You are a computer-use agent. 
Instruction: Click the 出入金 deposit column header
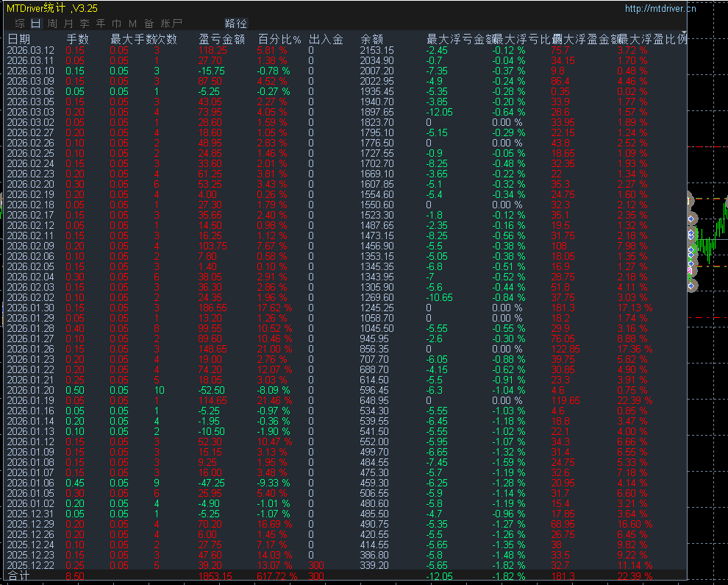(x=326, y=39)
